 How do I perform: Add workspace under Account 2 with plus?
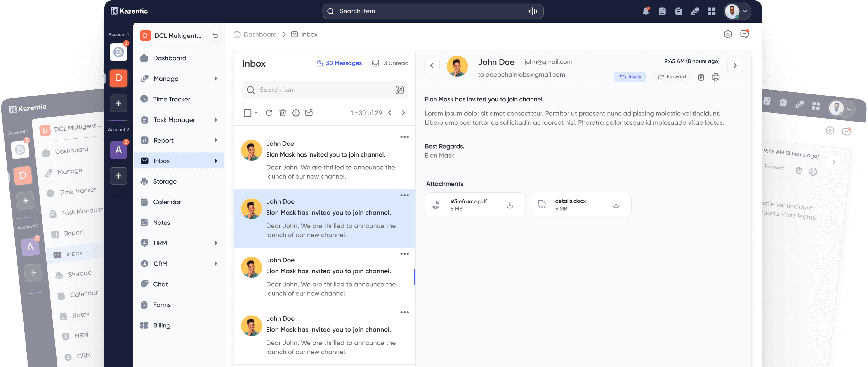pyautogui.click(x=118, y=176)
